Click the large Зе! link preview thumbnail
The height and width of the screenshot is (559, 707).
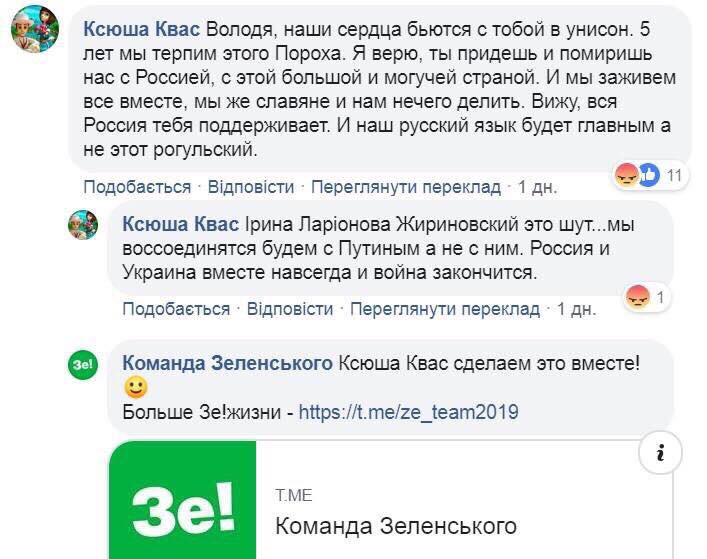tap(183, 500)
